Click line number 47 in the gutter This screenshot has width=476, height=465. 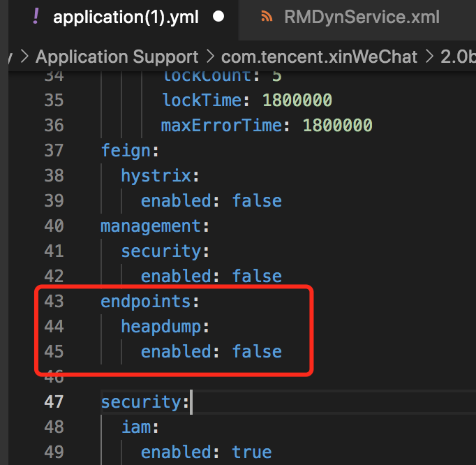point(54,402)
